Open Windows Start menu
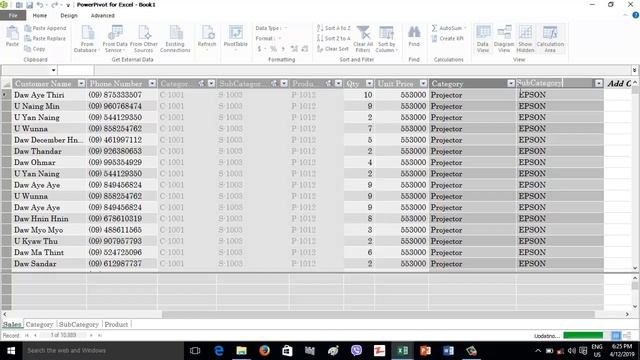 [x=11, y=351]
